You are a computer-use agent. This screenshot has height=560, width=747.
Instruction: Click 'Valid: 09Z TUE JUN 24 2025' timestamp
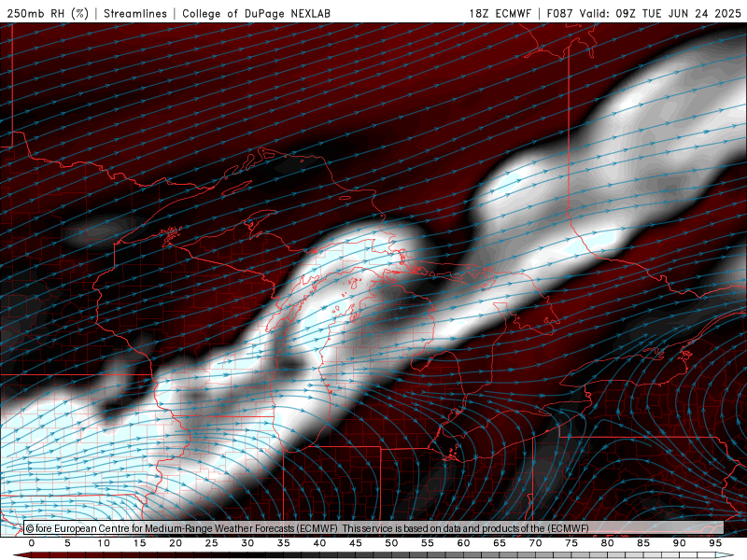click(660, 13)
